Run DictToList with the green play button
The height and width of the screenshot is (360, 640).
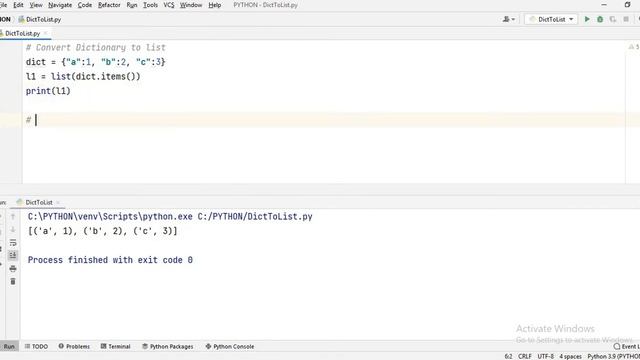click(x=587, y=19)
